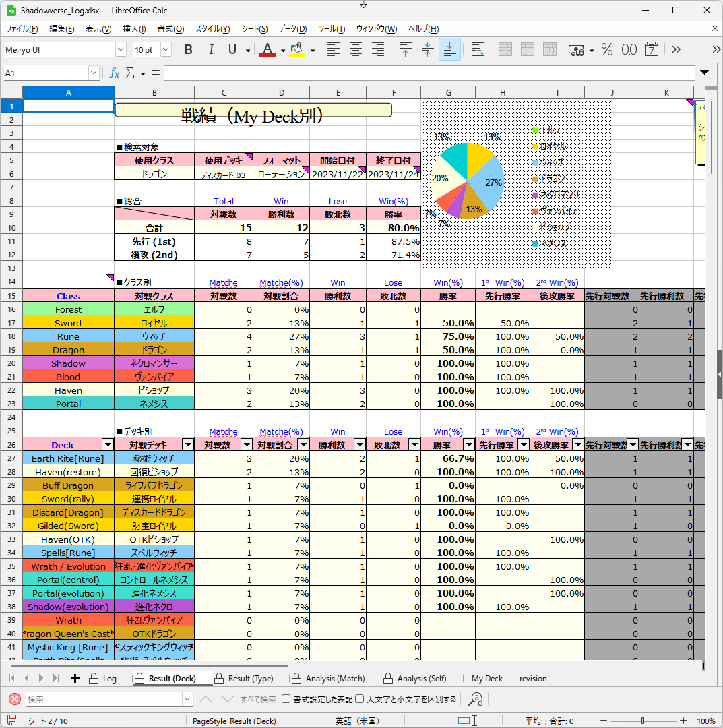
Task: Select column A header
Action: coord(68,93)
